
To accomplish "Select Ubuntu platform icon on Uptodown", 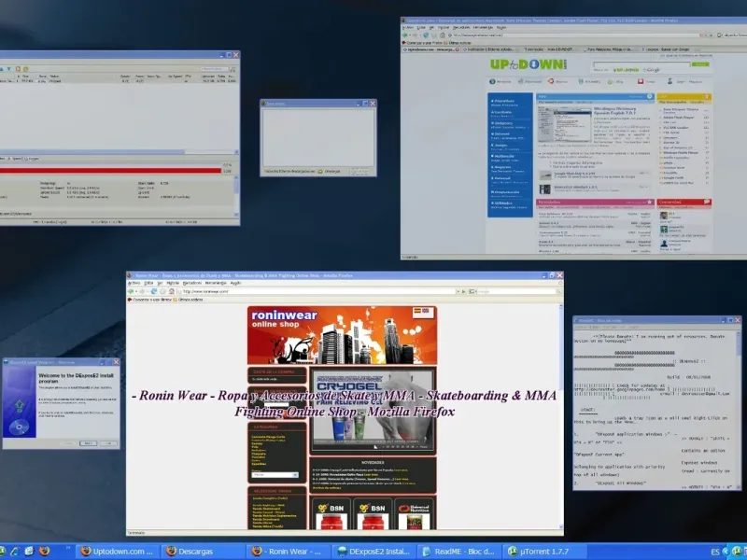I will (551, 81).
